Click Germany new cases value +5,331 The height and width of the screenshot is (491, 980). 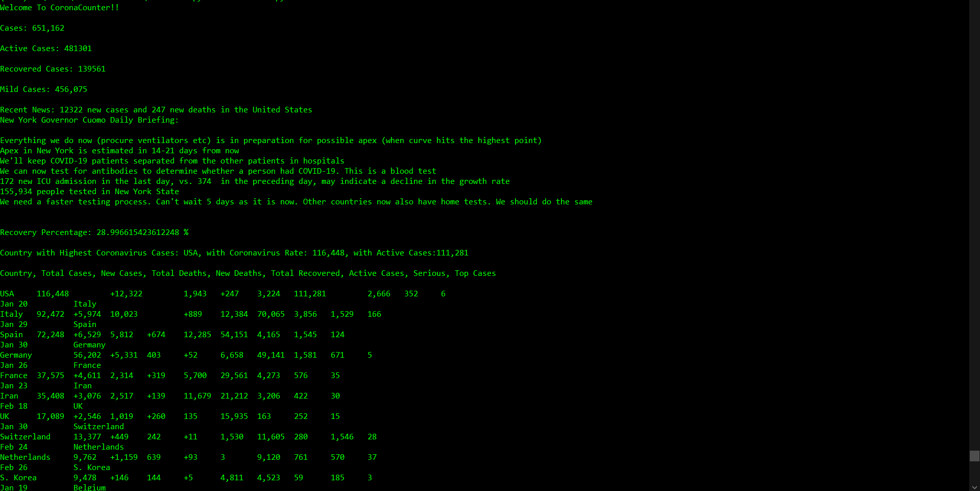[124, 355]
